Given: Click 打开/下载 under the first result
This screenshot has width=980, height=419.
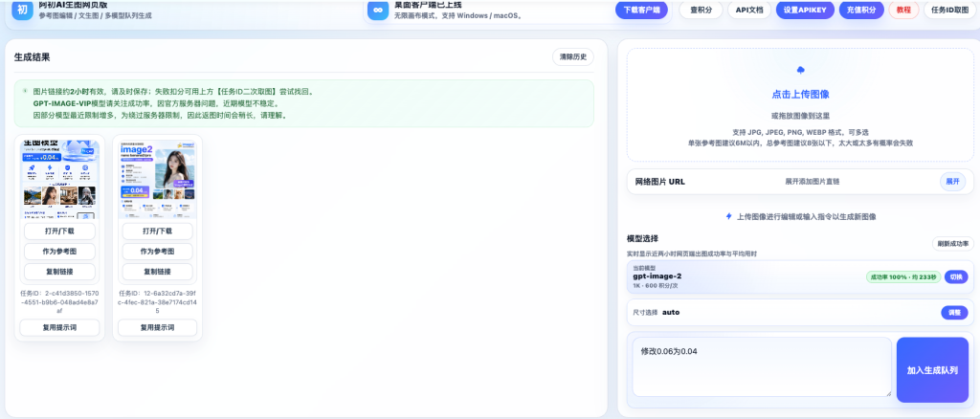Looking at the screenshot, I should [59, 232].
